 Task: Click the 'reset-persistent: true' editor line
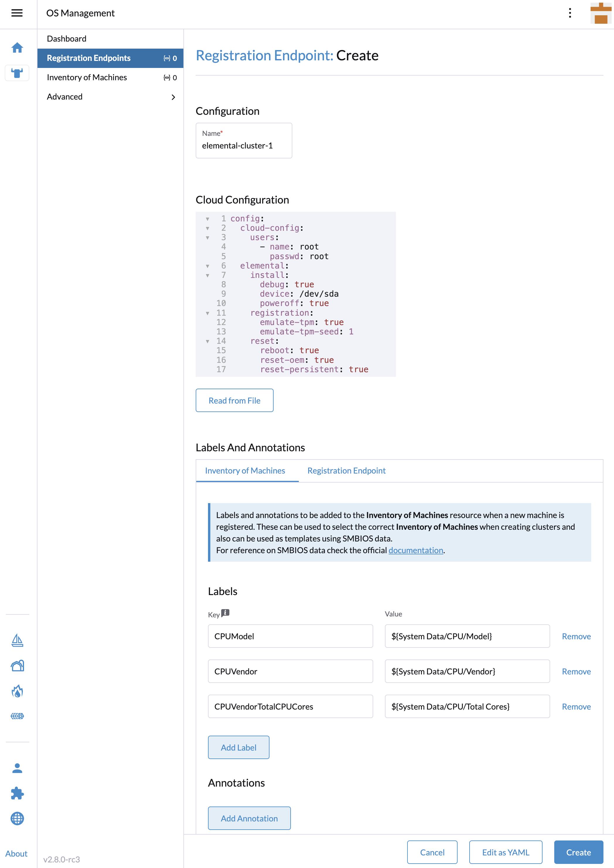coord(314,370)
